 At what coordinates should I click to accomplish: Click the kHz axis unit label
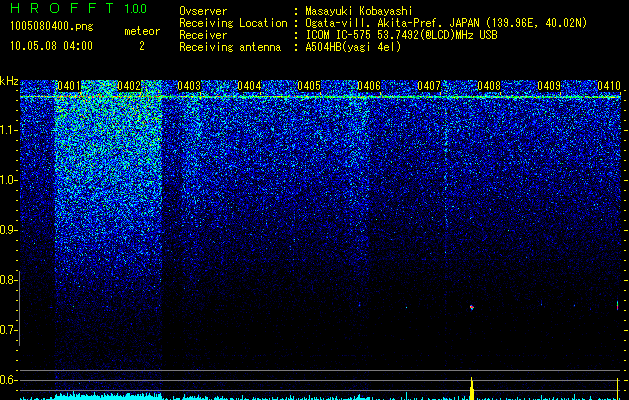[9, 81]
